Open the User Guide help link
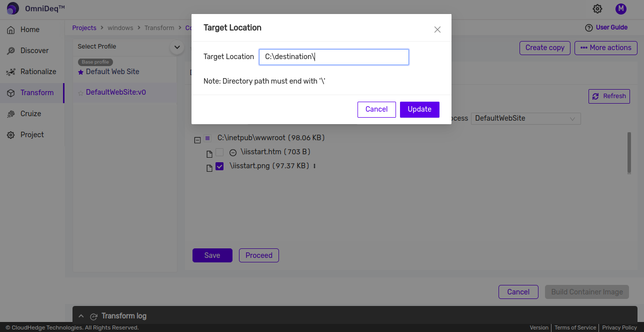 tap(606, 28)
